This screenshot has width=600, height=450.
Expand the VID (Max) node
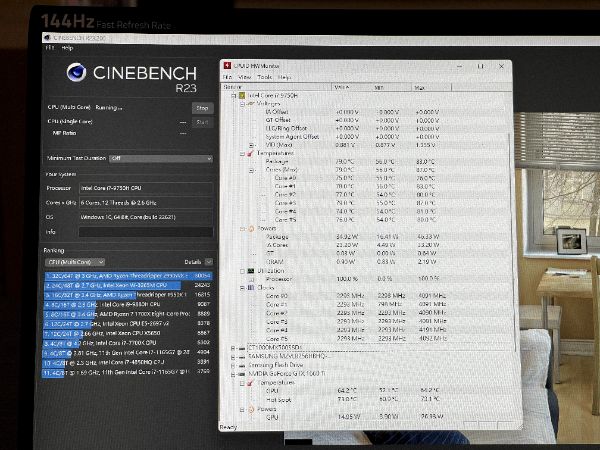(251, 145)
